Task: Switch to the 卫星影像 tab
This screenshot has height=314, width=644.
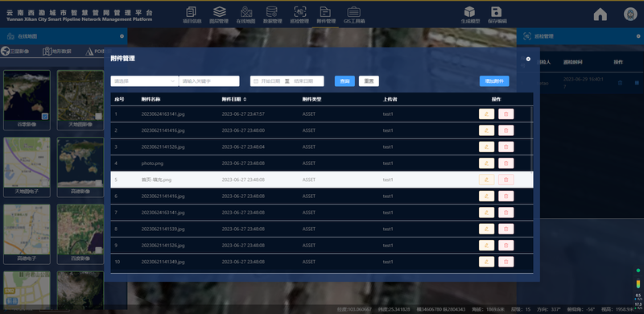Action: 15,52
